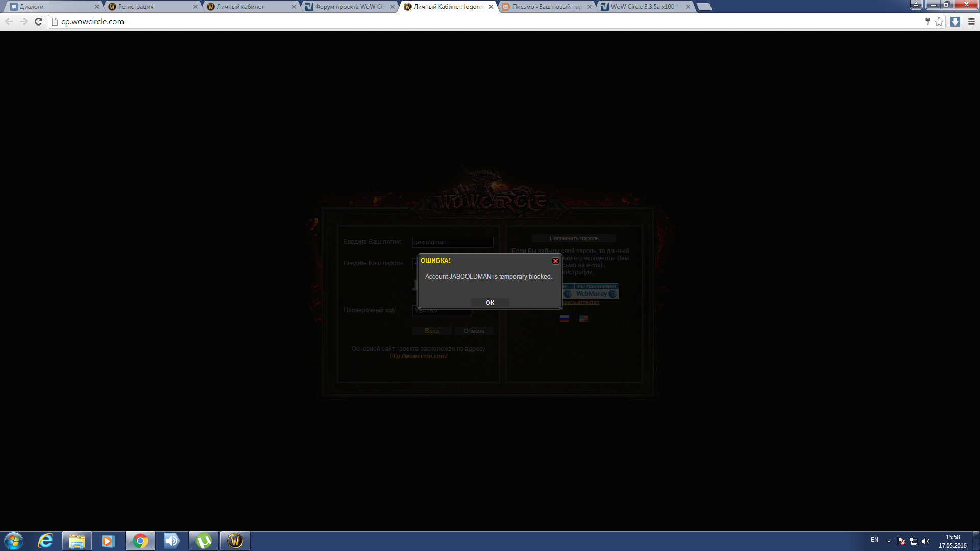980x551 pixels.
Task: Click the EN language indicator
Action: tap(874, 540)
